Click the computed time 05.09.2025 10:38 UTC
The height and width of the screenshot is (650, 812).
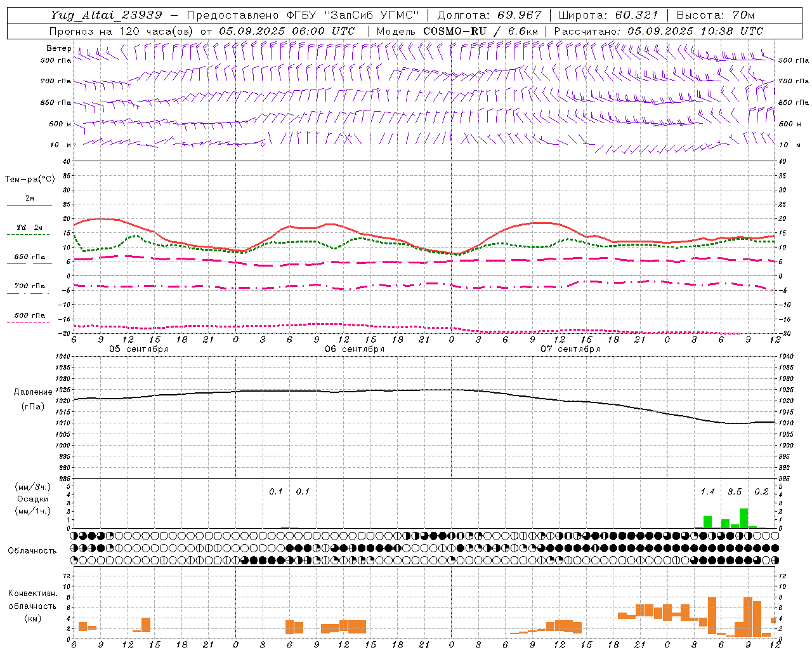click(695, 31)
